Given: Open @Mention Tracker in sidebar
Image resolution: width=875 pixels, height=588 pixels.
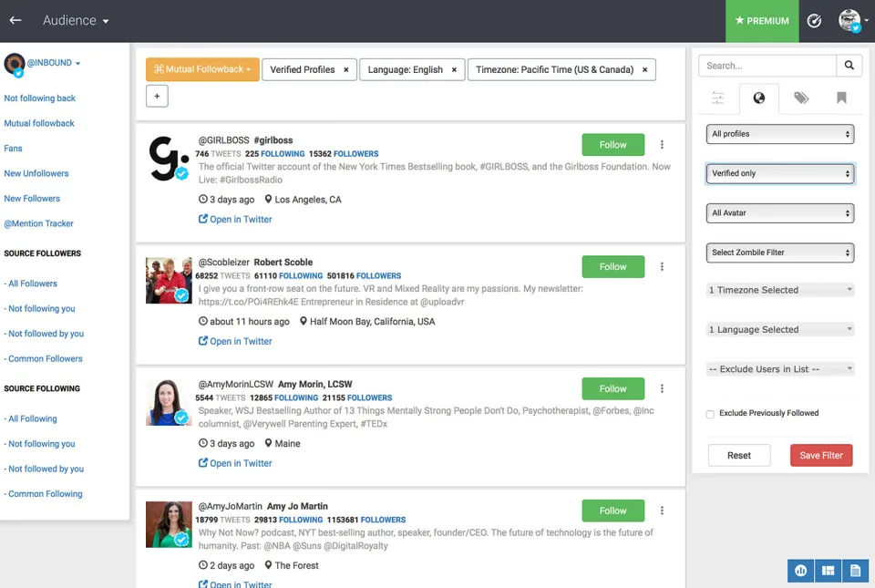Looking at the screenshot, I should (x=38, y=223).
